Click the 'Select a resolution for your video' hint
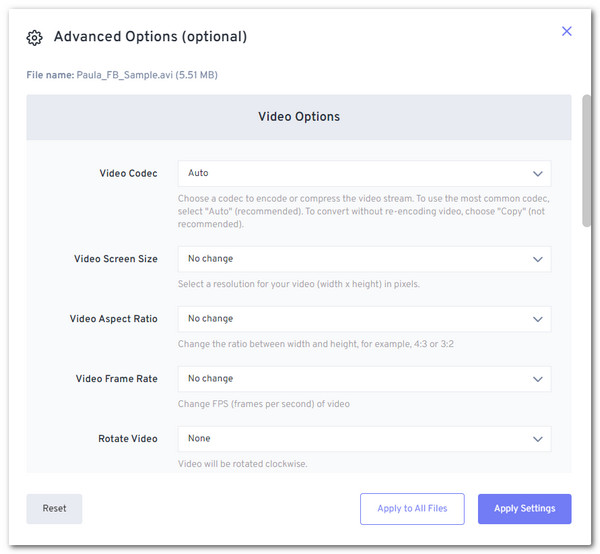This screenshot has height=554, width=600. tap(299, 284)
